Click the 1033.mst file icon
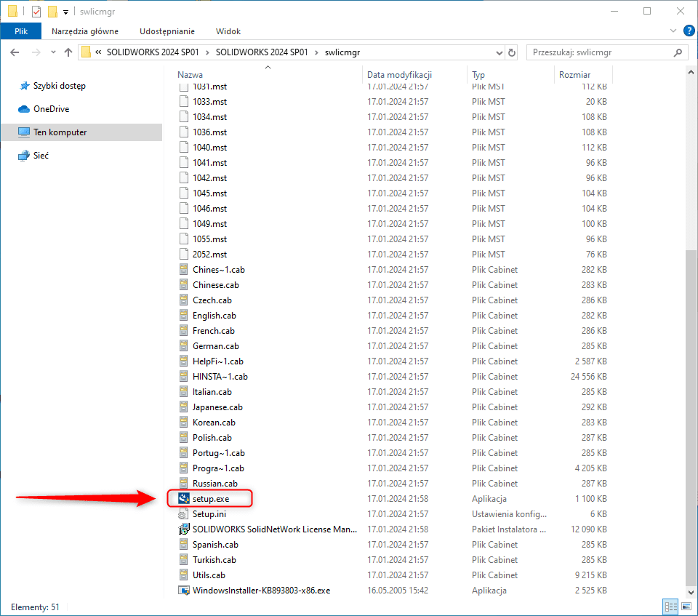Image resolution: width=698 pixels, height=616 pixels. (183, 102)
